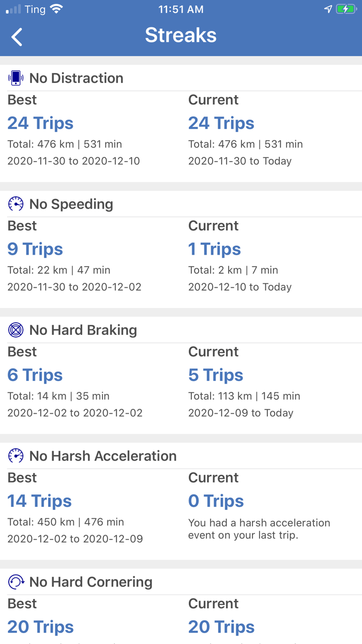Tap the back arrow in the header
This screenshot has width=362, height=644.
pyautogui.click(x=16, y=36)
